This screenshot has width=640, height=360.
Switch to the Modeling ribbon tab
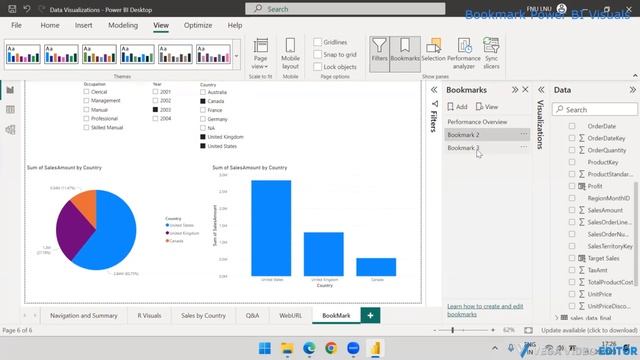click(x=123, y=25)
